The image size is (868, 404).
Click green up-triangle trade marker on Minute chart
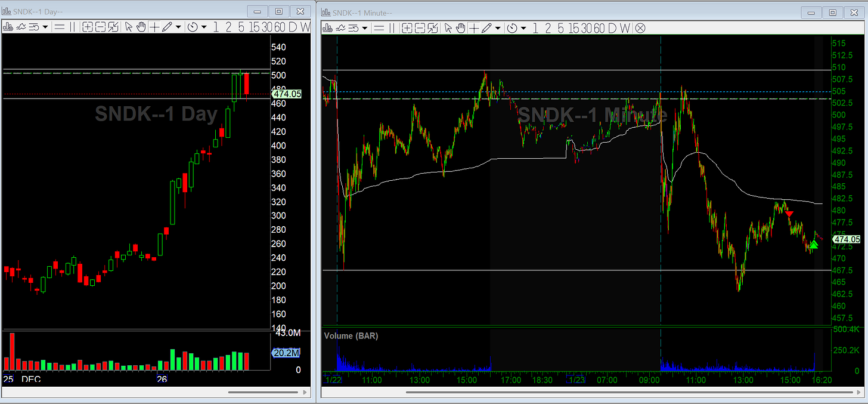814,244
